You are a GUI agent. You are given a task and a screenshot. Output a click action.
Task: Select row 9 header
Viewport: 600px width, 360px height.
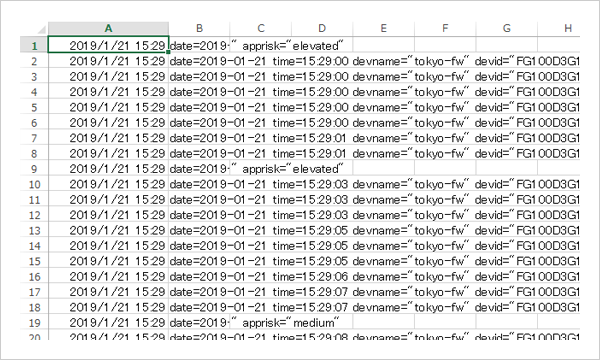click(34, 169)
